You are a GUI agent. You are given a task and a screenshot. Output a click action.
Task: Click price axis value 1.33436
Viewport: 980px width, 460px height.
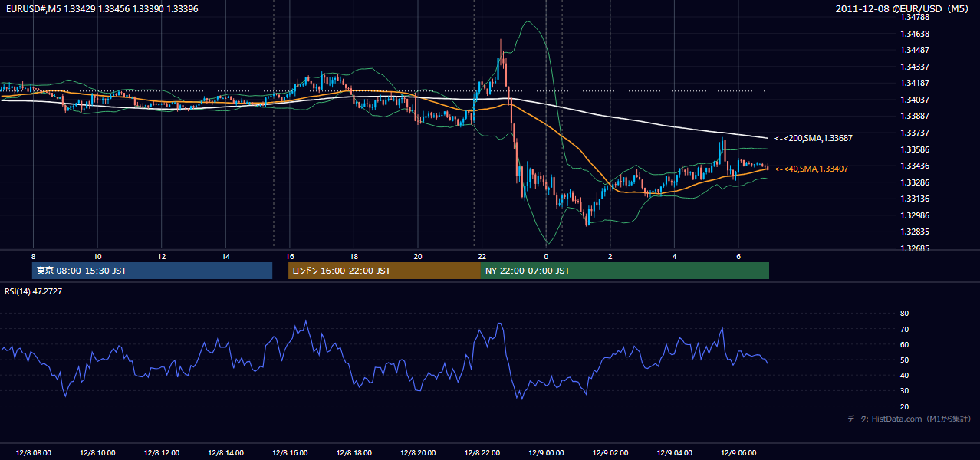916,166
